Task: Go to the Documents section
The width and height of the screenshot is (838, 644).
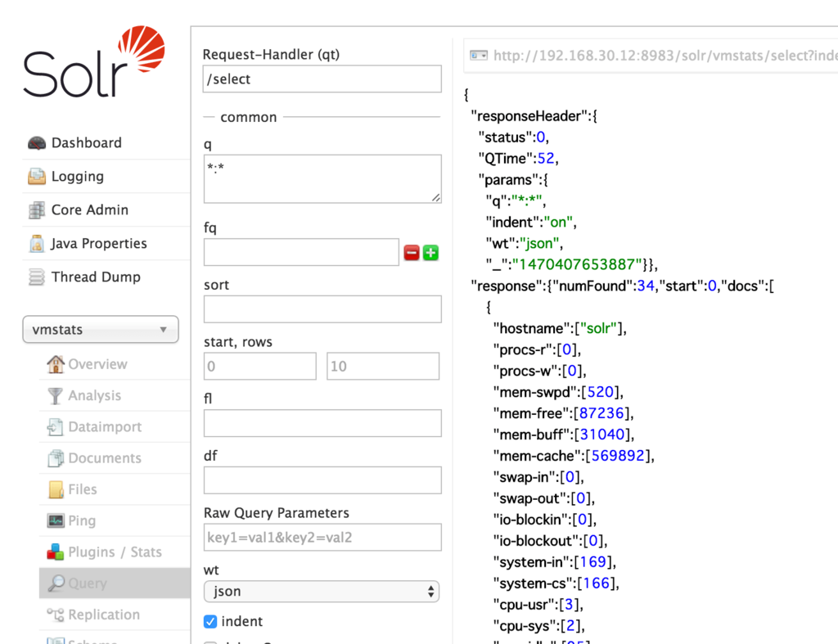Action: 105,458
